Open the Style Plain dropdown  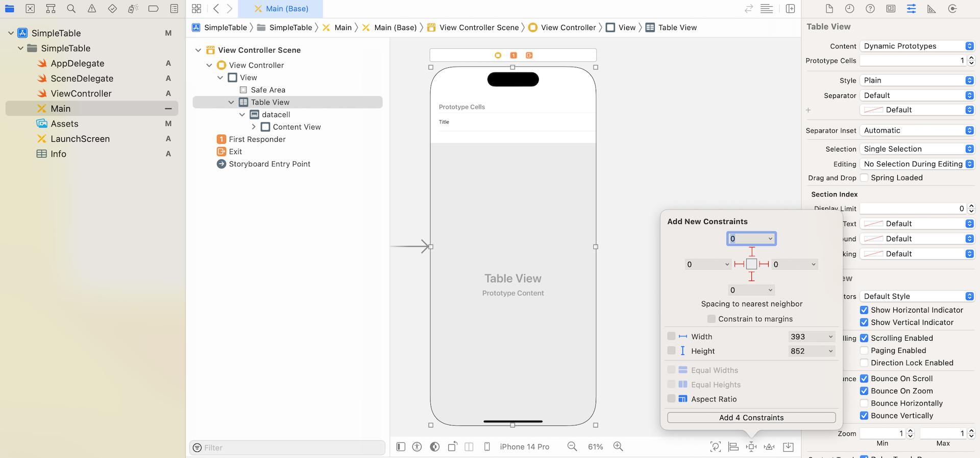(917, 80)
